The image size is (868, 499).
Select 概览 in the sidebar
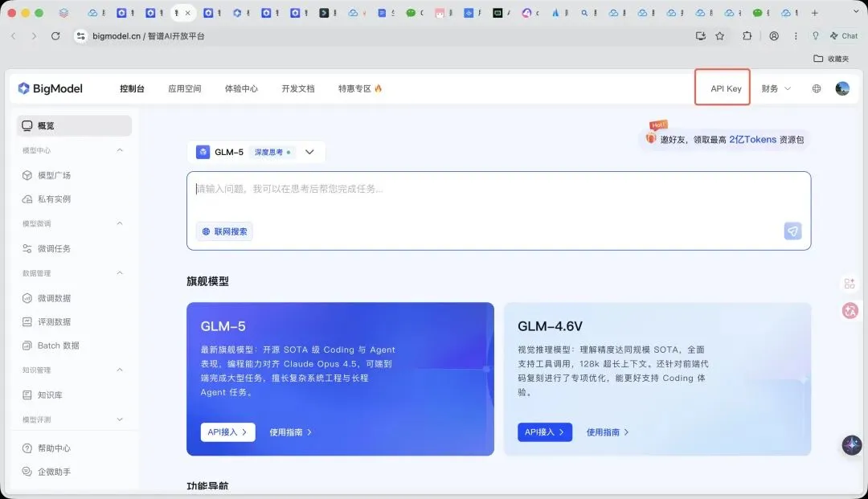coord(74,125)
